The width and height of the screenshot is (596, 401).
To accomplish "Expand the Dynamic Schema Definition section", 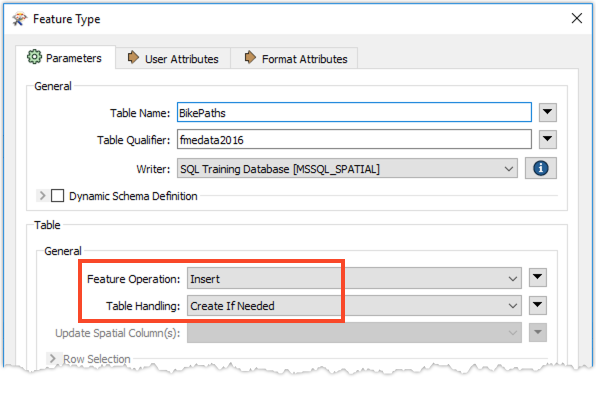I will coord(42,196).
